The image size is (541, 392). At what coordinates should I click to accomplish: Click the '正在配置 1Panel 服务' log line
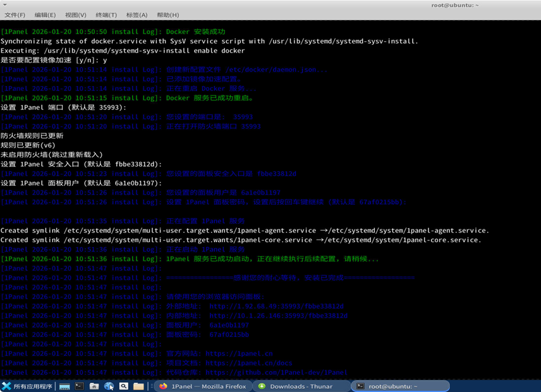123,221
